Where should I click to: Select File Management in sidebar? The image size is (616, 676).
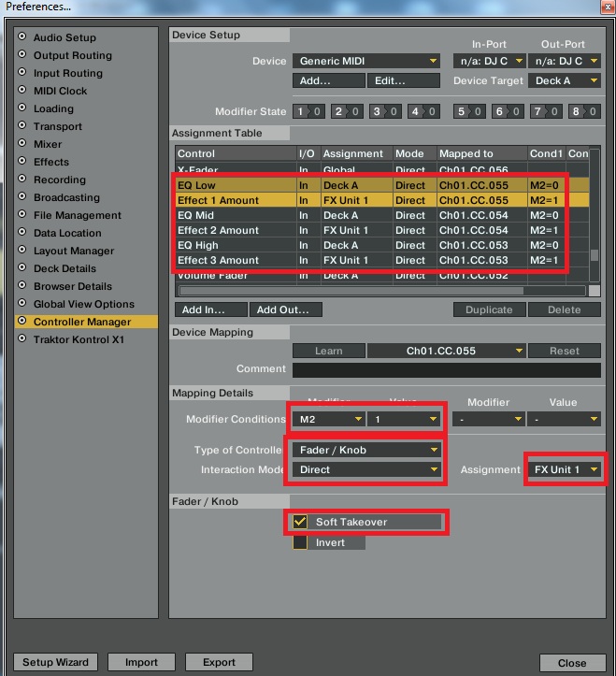[x=78, y=215]
